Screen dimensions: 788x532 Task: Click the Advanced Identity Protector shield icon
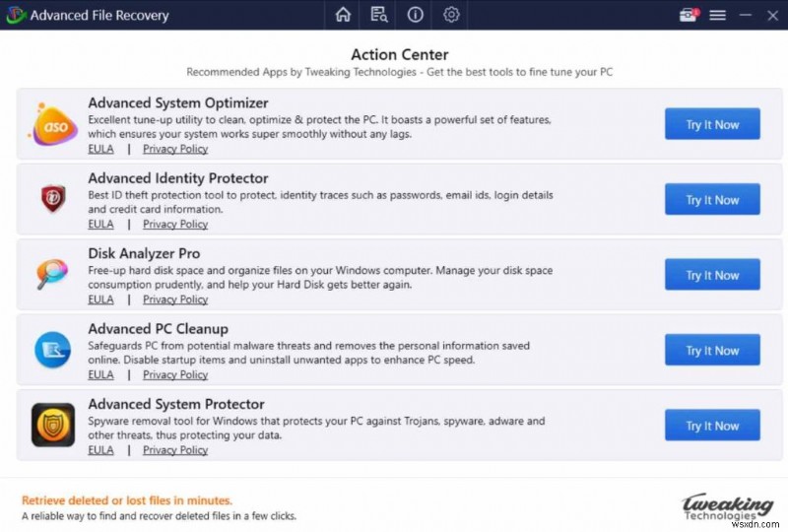point(51,200)
